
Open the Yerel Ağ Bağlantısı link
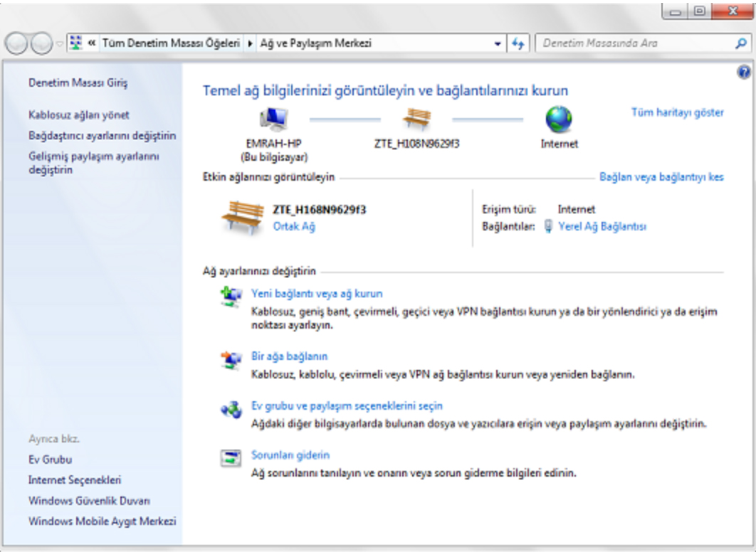[x=602, y=226]
